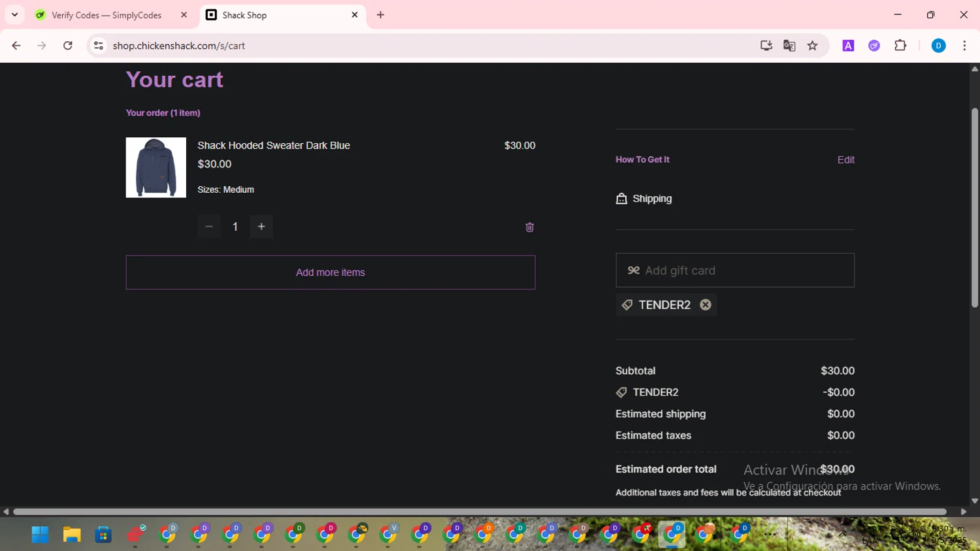The image size is (980, 551).
Task: Click the tag icon in order summary
Action: [621, 392]
